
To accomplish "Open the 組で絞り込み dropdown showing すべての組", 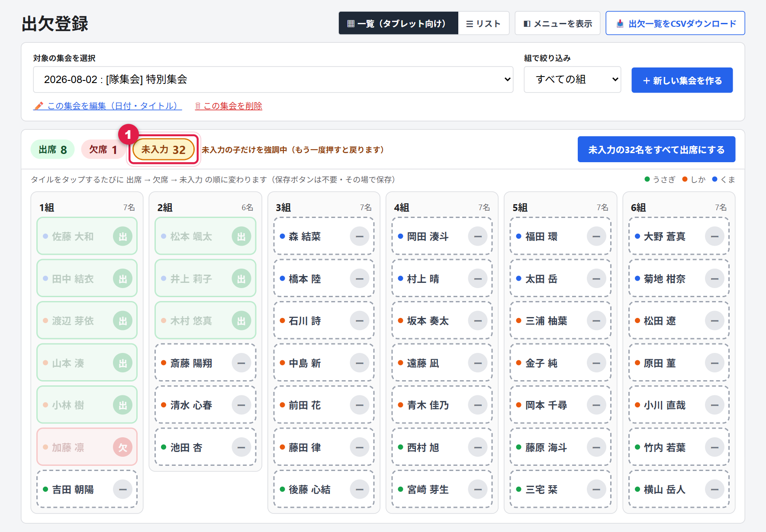I will click(x=572, y=80).
